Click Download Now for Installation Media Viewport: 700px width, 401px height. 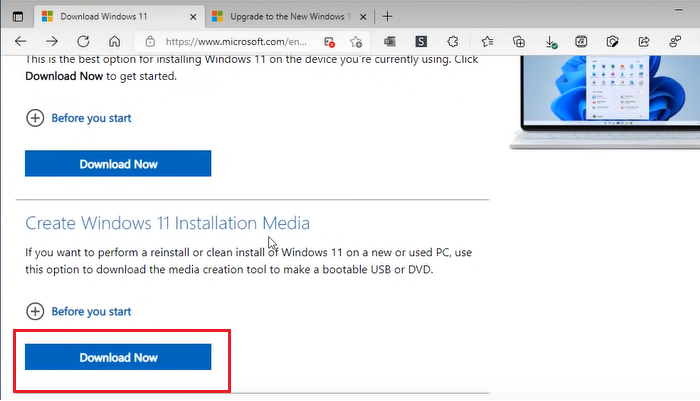[x=118, y=357]
